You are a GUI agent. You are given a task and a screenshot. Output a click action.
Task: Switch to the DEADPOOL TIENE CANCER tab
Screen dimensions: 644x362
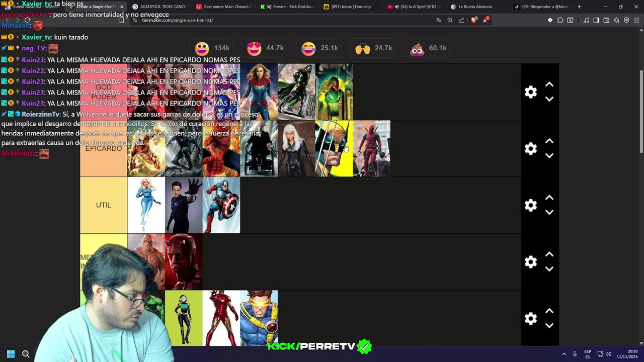[x=159, y=7]
